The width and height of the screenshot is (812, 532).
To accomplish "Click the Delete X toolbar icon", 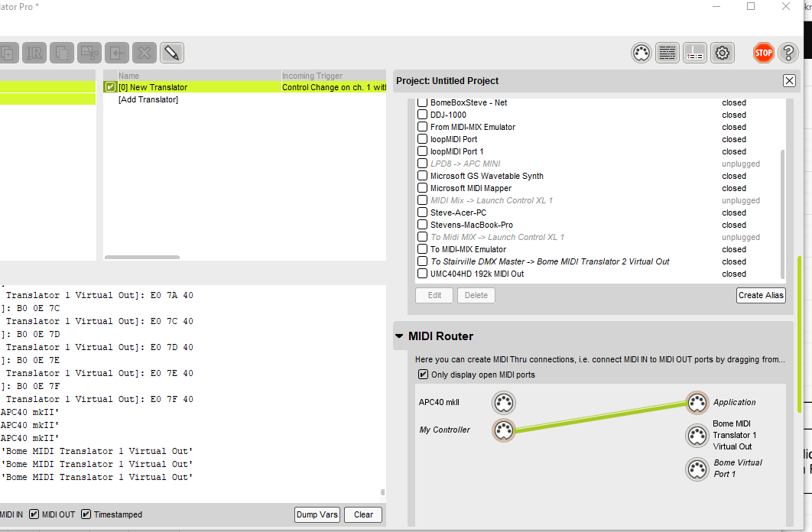I will (145, 53).
